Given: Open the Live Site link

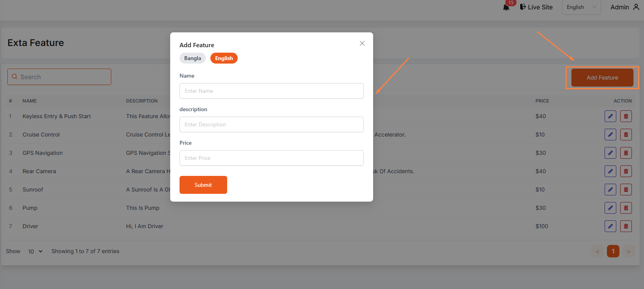Looking at the screenshot, I should point(536,7).
